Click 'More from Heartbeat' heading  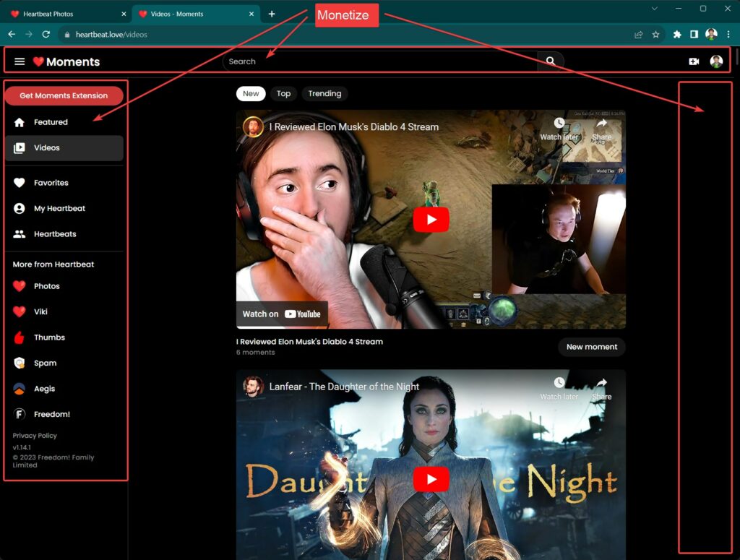(x=53, y=264)
